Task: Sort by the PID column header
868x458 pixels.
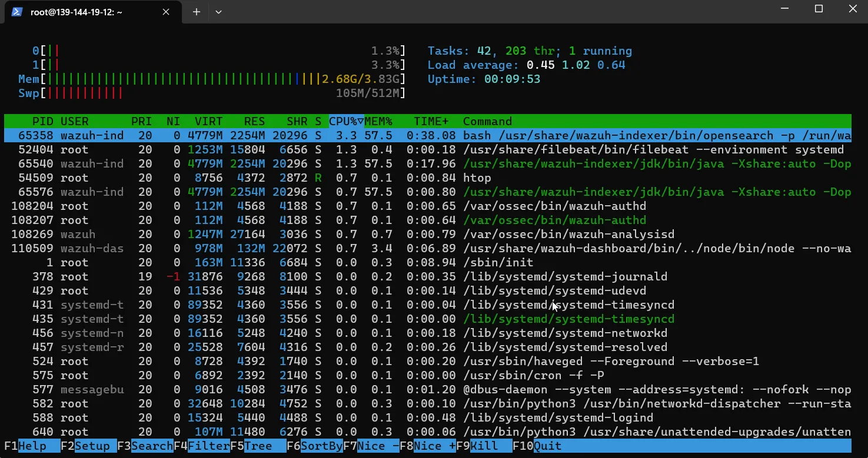Action: coord(43,121)
